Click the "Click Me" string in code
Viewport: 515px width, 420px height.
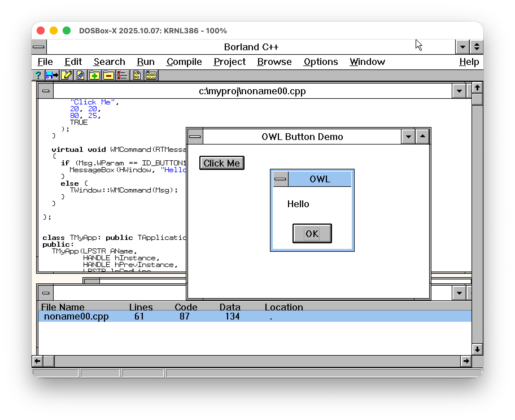(x=93, y=102)
